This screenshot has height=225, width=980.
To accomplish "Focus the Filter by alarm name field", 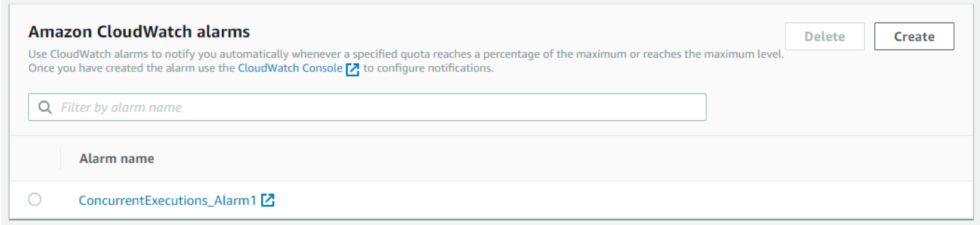I will [367, 107].
